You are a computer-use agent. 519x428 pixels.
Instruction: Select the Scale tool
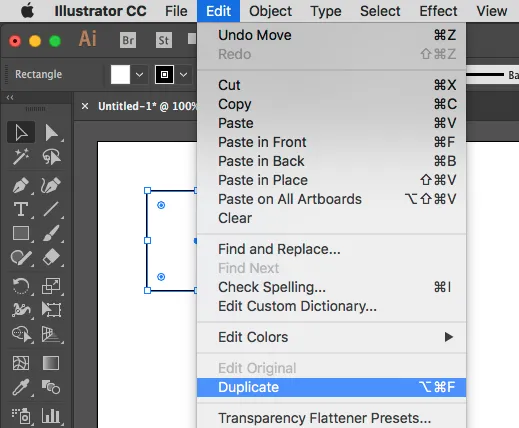tap(51, 286)
